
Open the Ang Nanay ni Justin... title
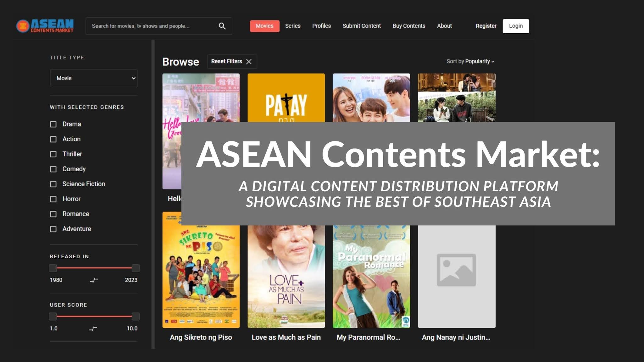pos(456,337)
